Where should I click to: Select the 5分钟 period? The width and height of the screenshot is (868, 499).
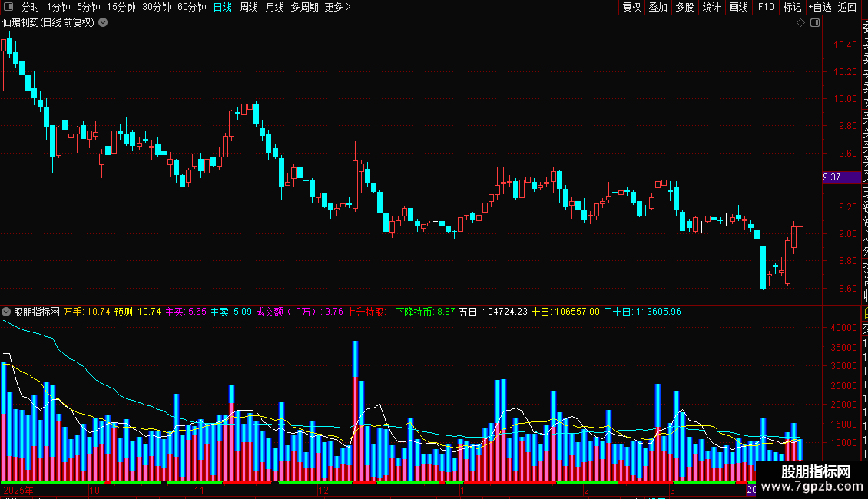click(x=88, y=7)
